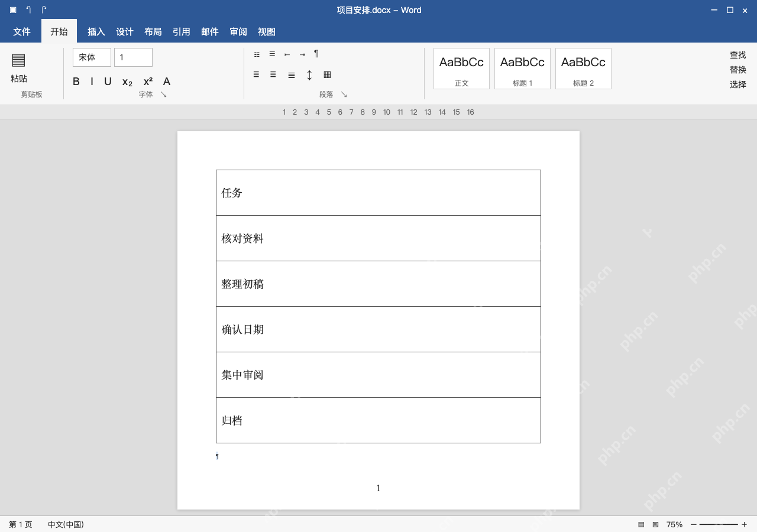Click the Save icon in the title bar
Viewport: 757px width, 532px height.
pyautogui.click(x=13, y=10)
